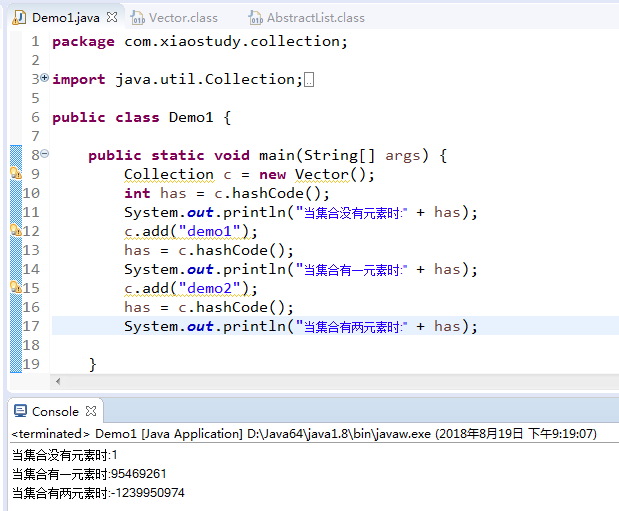Click the warning marker on line 9
The height and width of the screenshot is (511, 619).
point(16,173)
